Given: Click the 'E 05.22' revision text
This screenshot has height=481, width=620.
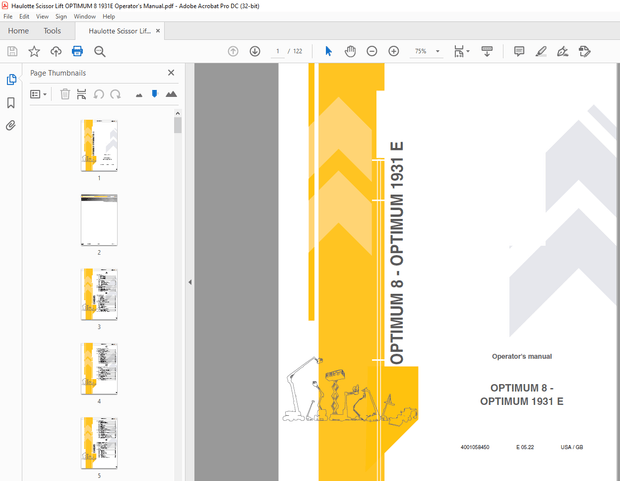Looking at the screenshot, I should (x=525, y=447).
